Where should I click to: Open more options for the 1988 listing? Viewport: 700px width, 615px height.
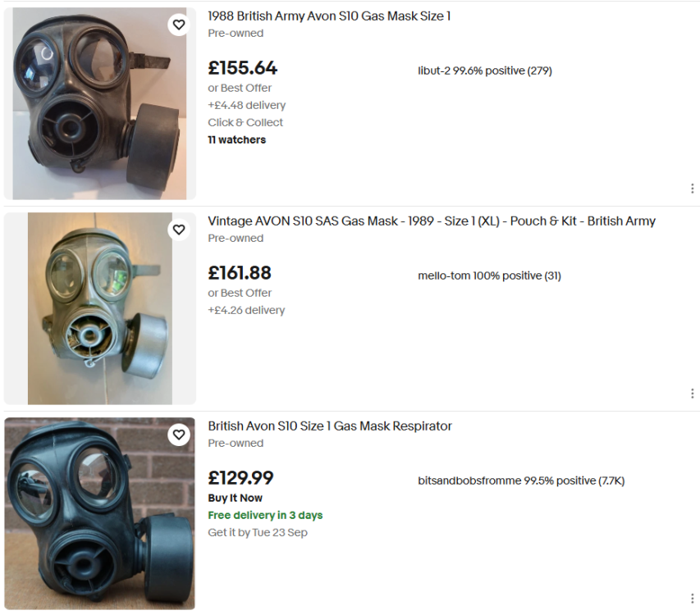click(x=693, y=187)
